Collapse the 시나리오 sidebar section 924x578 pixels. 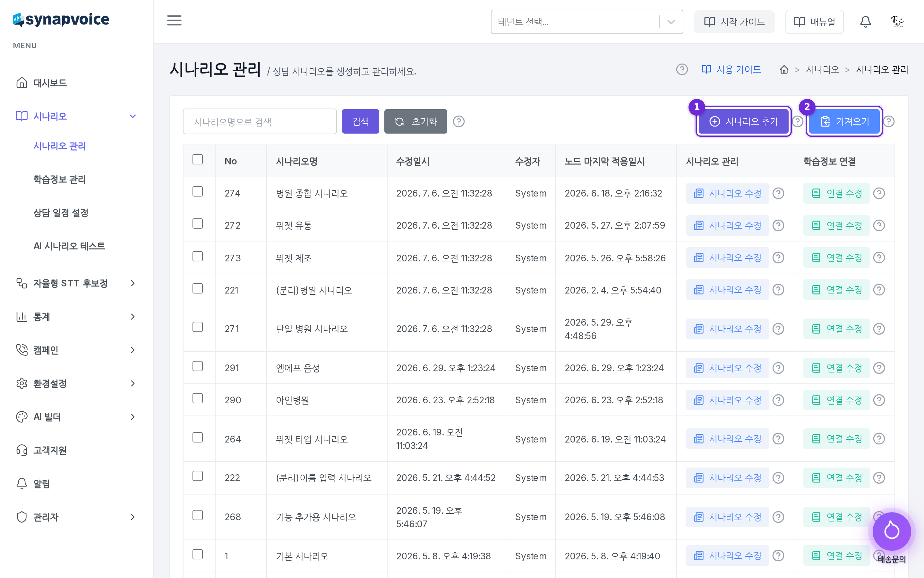tap(133, 116)
